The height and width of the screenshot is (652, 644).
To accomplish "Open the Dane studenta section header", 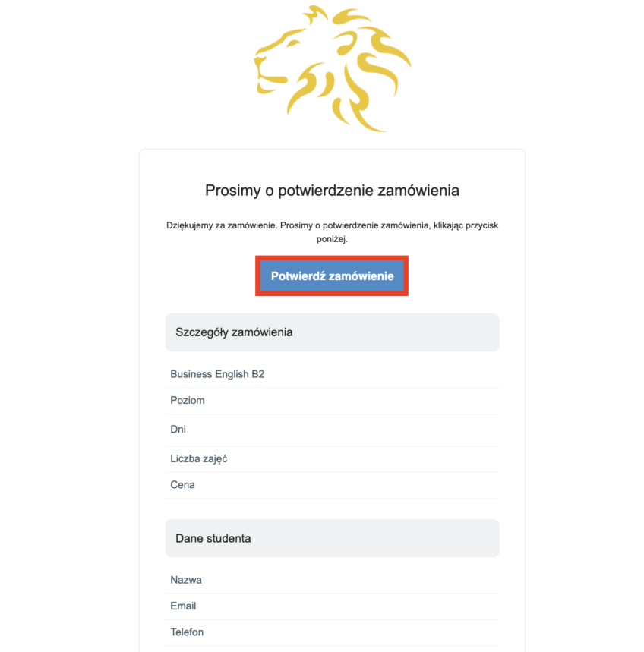I will (x=213, y=538).
